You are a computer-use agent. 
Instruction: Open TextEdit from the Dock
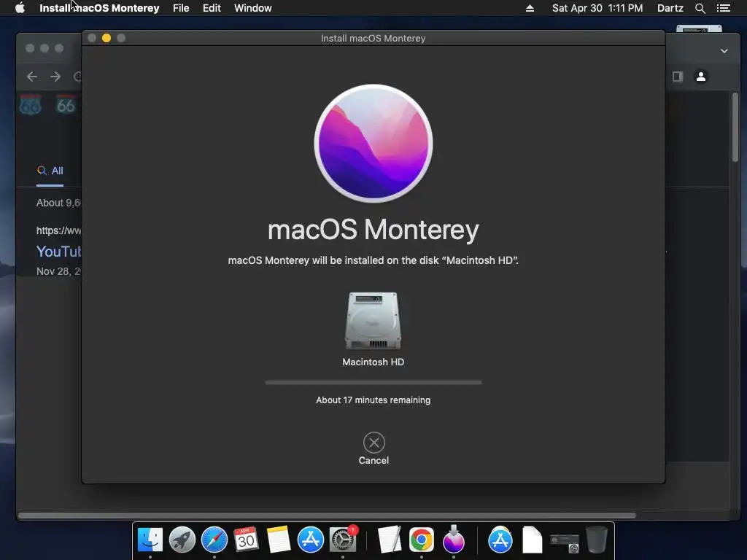(390, 540)
